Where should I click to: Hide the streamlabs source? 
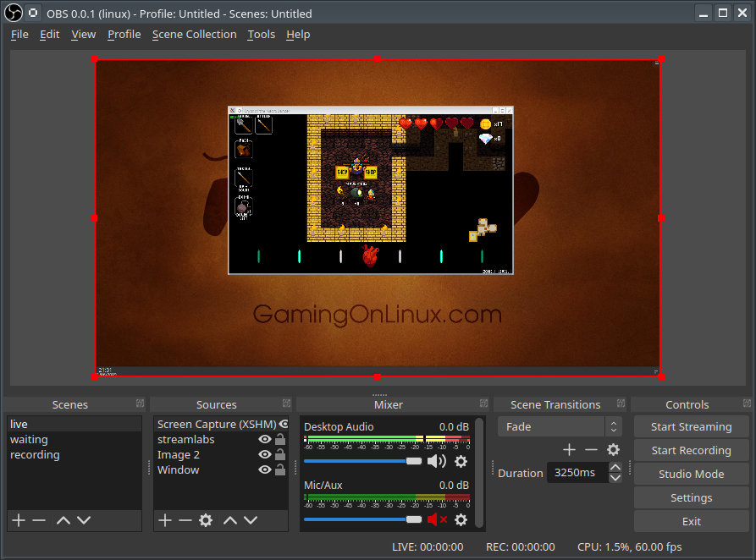coord(265,439)
